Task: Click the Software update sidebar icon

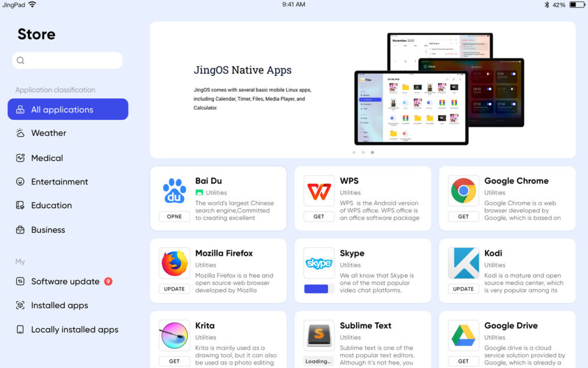Action: tap(20, 281)
